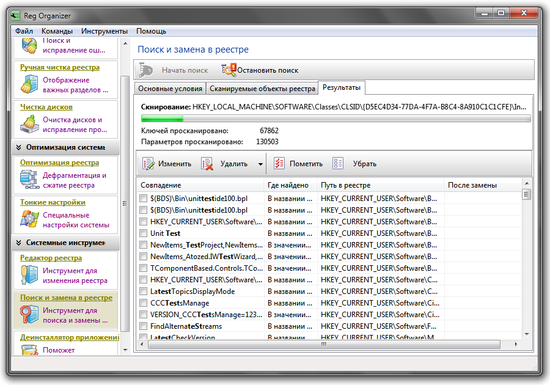
Task: Click Остановить поиск button label
Action: click(268, 70)
